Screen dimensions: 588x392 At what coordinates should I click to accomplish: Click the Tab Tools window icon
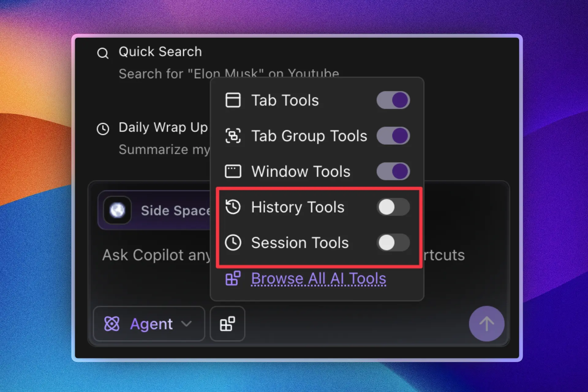click(233, 100)
